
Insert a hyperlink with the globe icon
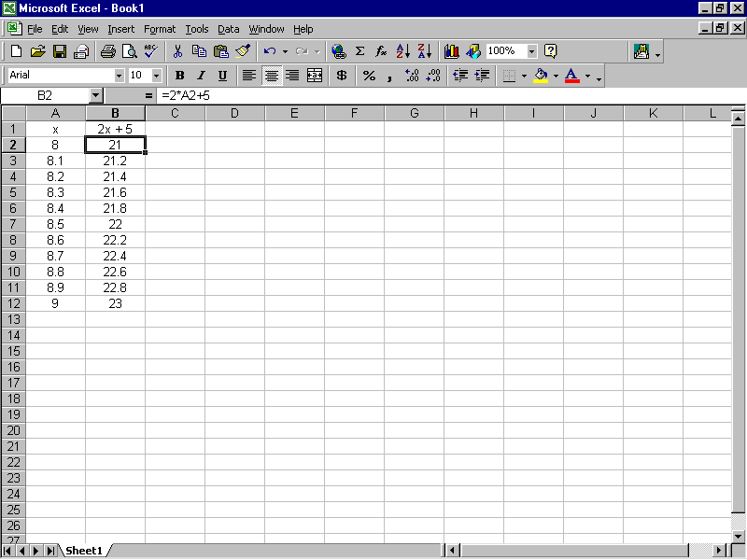click(339, 51)
